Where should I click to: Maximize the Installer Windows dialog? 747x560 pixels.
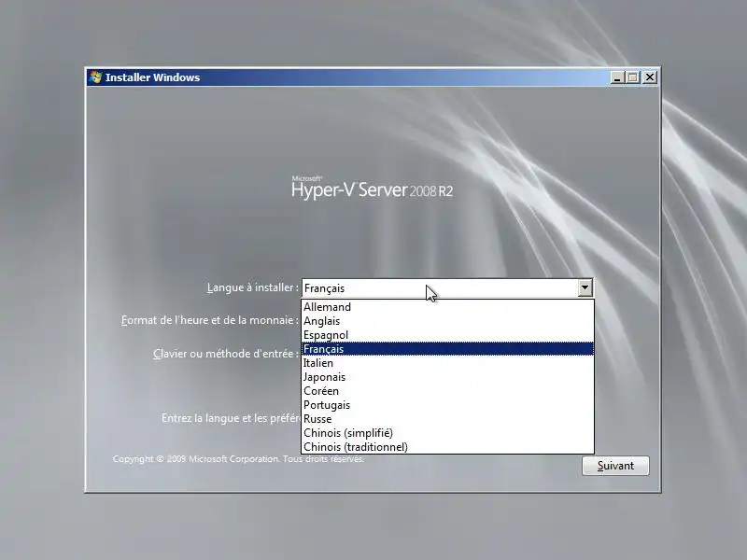pyautogui.click(x=633, y=77)
